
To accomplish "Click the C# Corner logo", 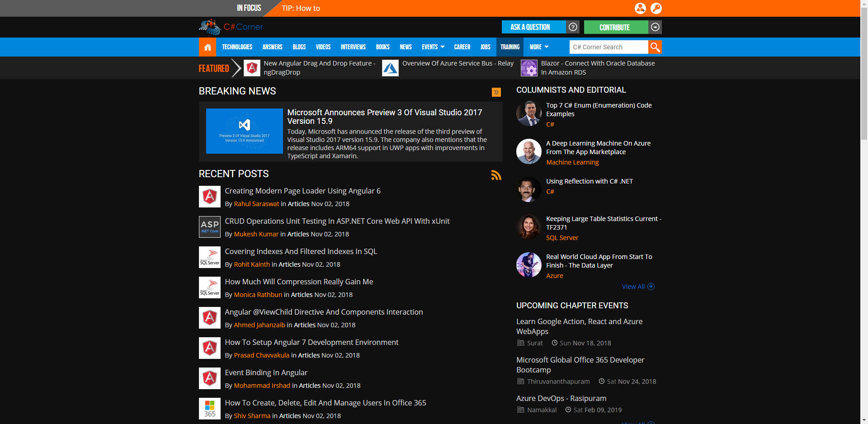I will tap(231, 27).
